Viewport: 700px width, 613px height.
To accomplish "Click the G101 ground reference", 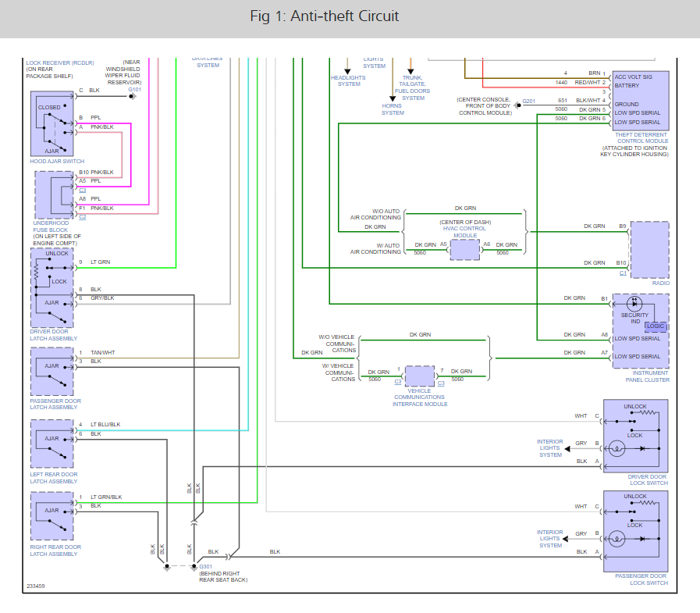I will click(135, 91).
